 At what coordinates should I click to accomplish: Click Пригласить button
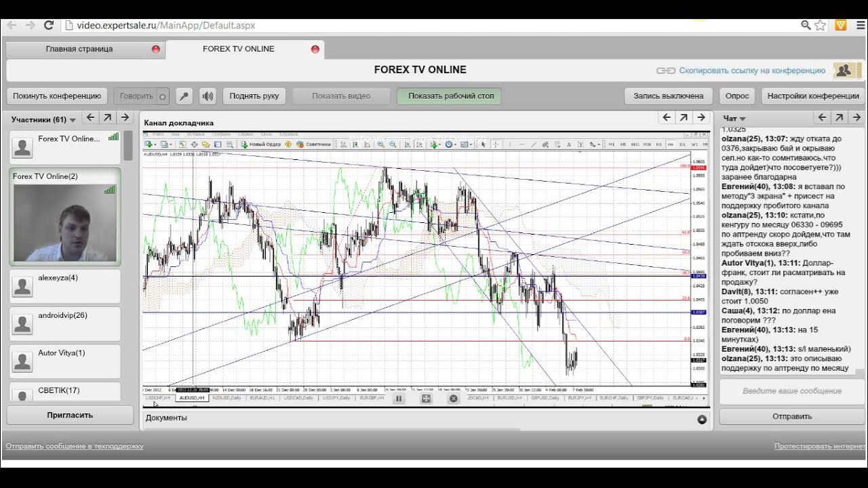70,415
